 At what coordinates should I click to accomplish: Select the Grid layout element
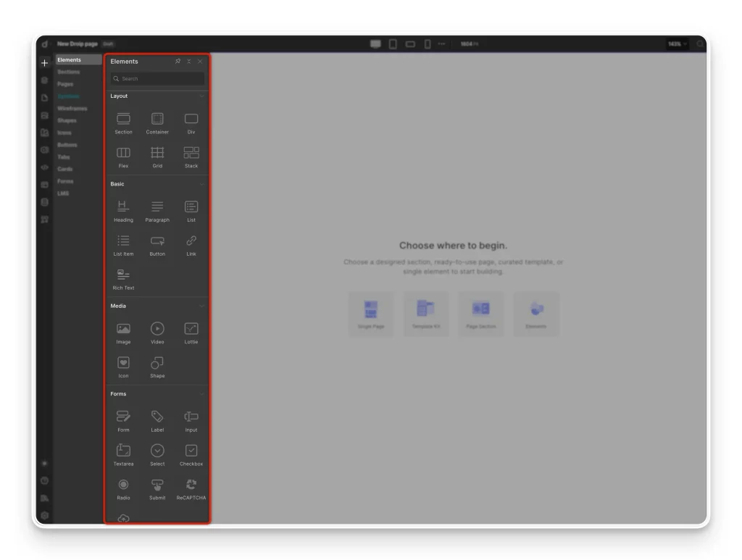[157, 157]
